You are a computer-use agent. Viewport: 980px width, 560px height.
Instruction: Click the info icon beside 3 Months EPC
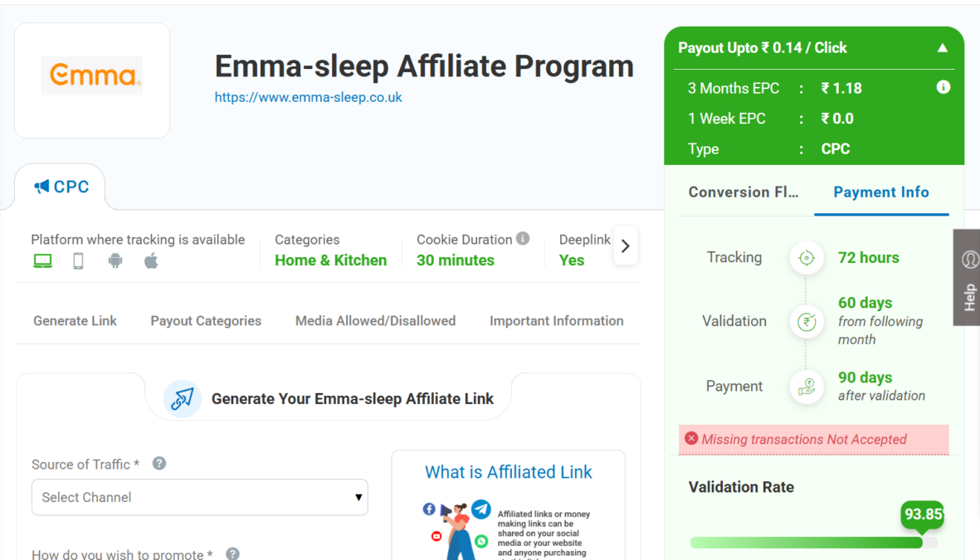coord(943,87)
